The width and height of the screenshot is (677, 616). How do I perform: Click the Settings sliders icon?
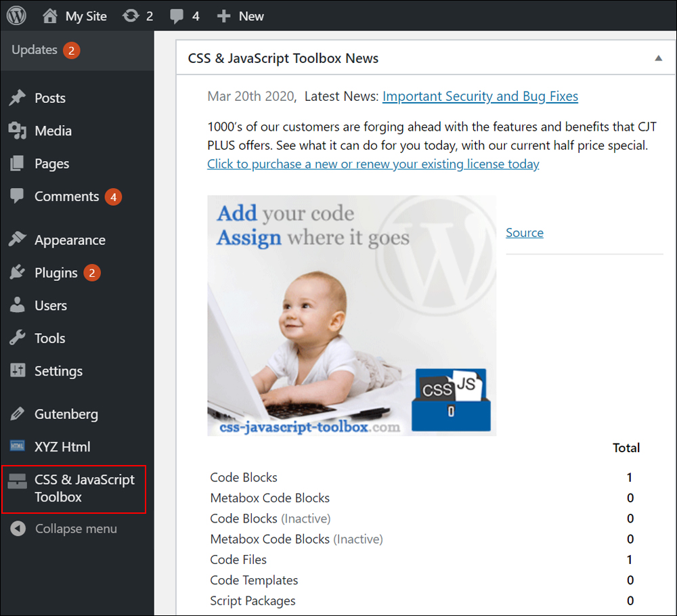click(x=18, y=370)
